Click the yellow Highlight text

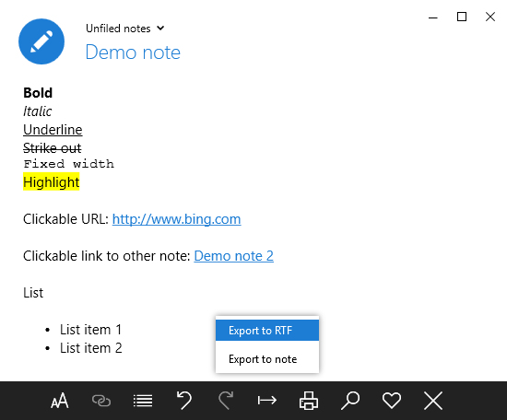[51, 181]
